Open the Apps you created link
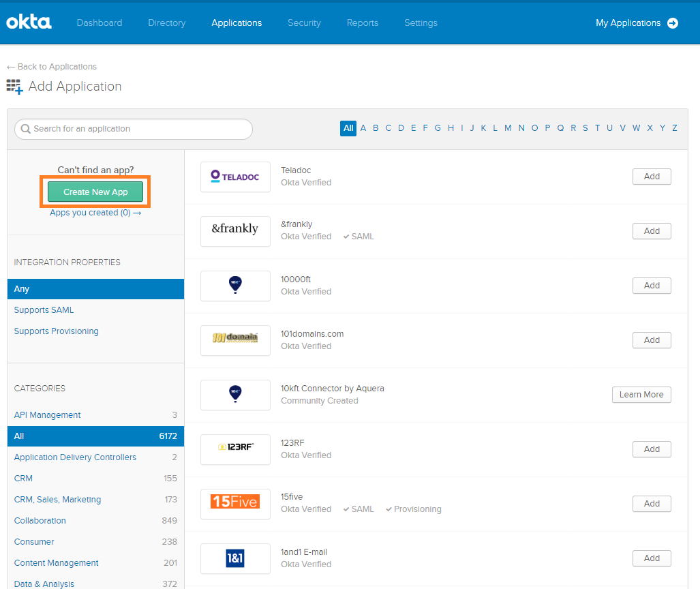 click(x=95, y=213)
